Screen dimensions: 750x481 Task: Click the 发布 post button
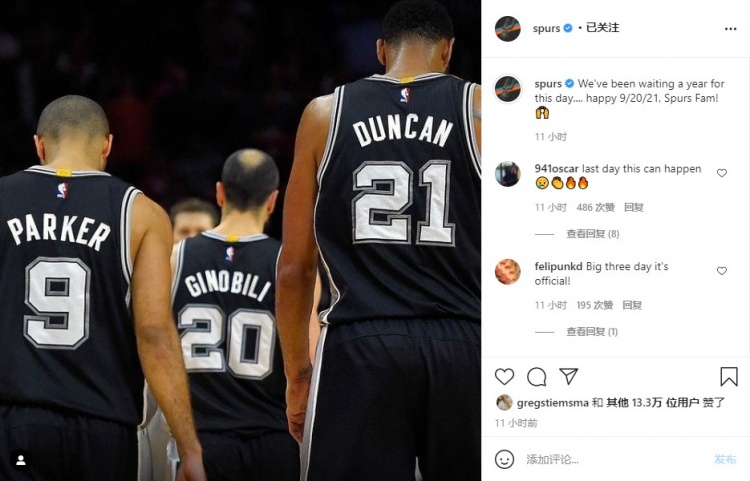725,459
